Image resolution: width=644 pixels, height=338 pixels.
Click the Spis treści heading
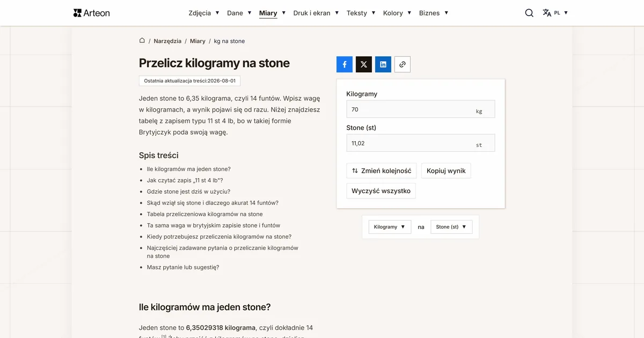(x=159, y=155)
